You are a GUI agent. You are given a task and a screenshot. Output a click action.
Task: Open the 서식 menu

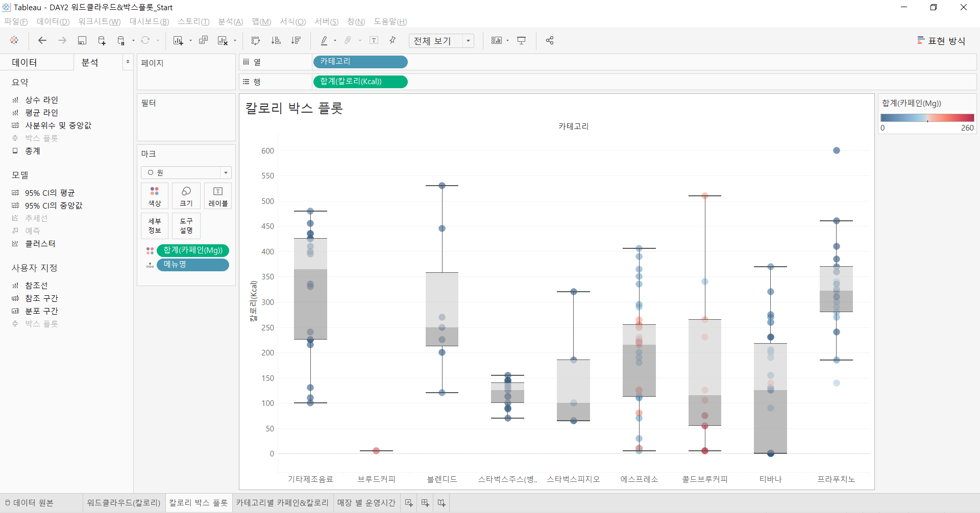point(293,21)
